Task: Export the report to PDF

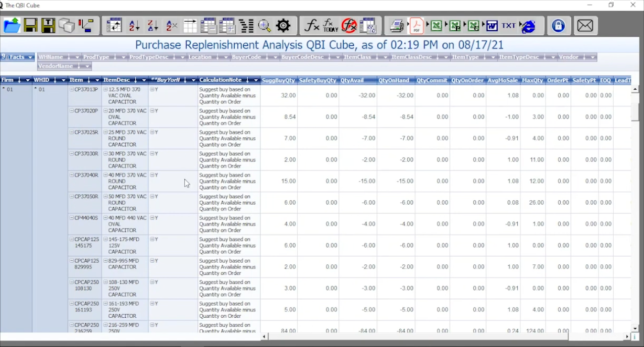Action: (x=417, y=26)
